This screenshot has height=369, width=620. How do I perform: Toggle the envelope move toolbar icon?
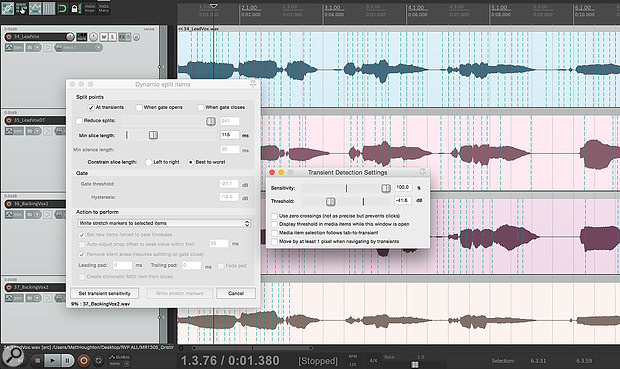click(x=35, y=8)
